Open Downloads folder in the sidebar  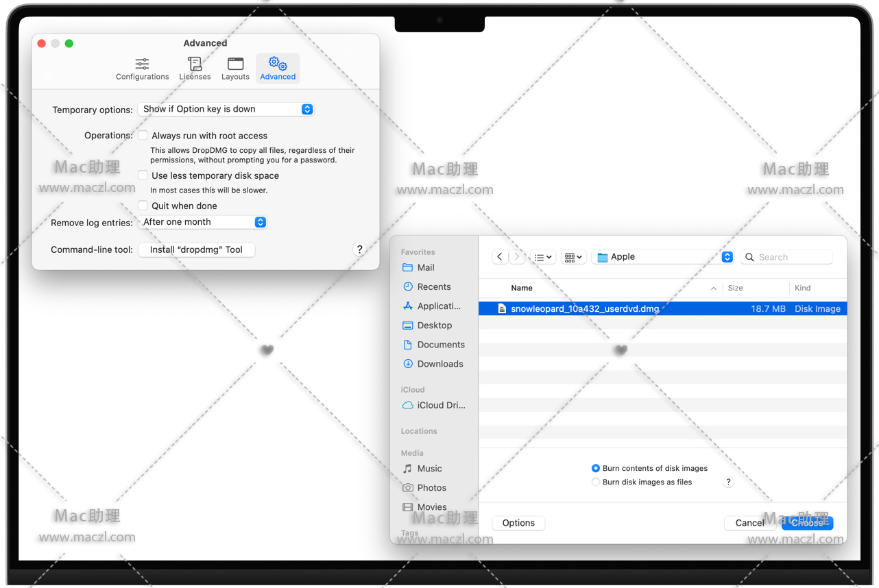pyautogui.click(x=439, y=364)
